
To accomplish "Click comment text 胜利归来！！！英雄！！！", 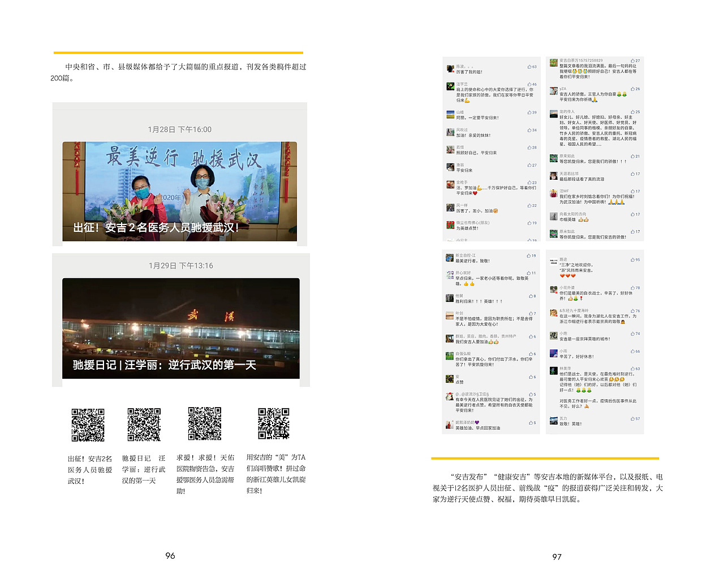I will [479, 301].
